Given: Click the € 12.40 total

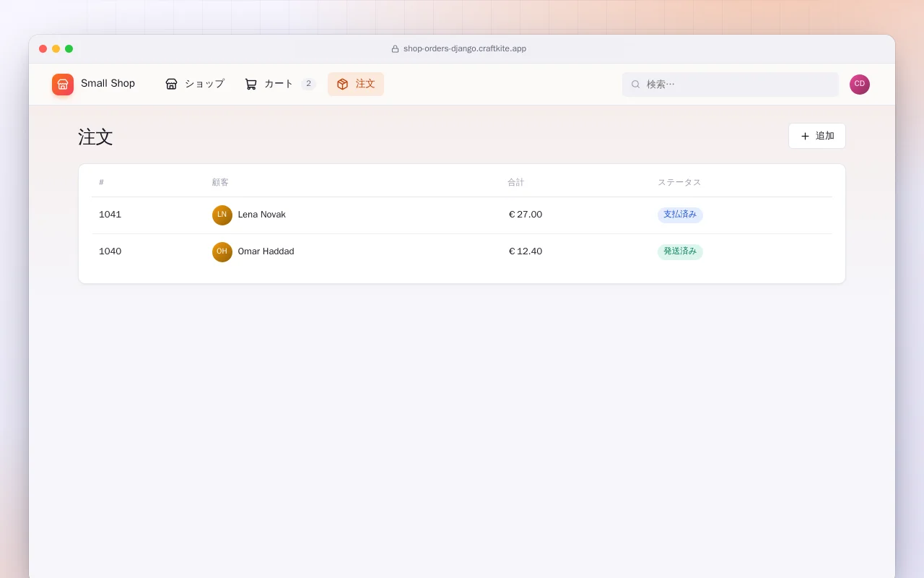Looking at the screenshot, I should coord(526,251).
